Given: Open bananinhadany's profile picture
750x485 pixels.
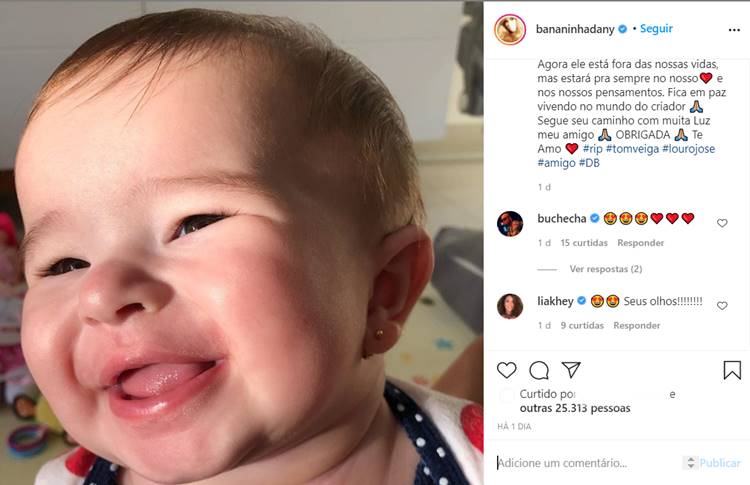Looking at the screenshot, I should 510,30.
